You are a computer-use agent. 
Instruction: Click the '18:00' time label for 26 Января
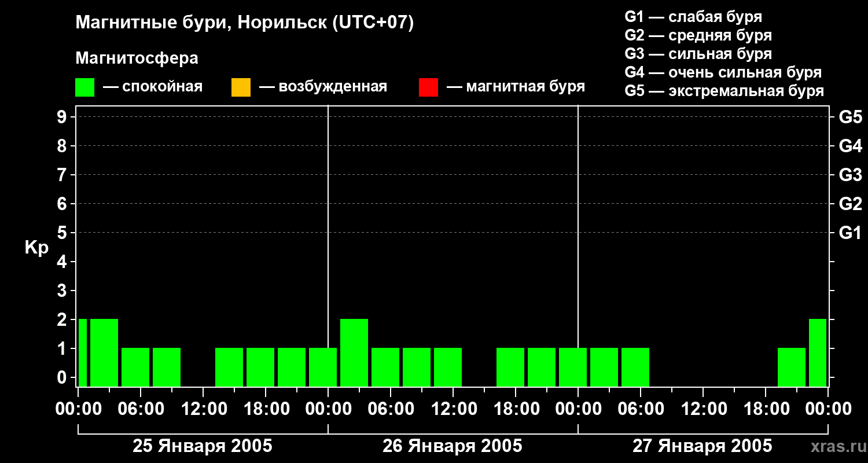coord(516,409)
